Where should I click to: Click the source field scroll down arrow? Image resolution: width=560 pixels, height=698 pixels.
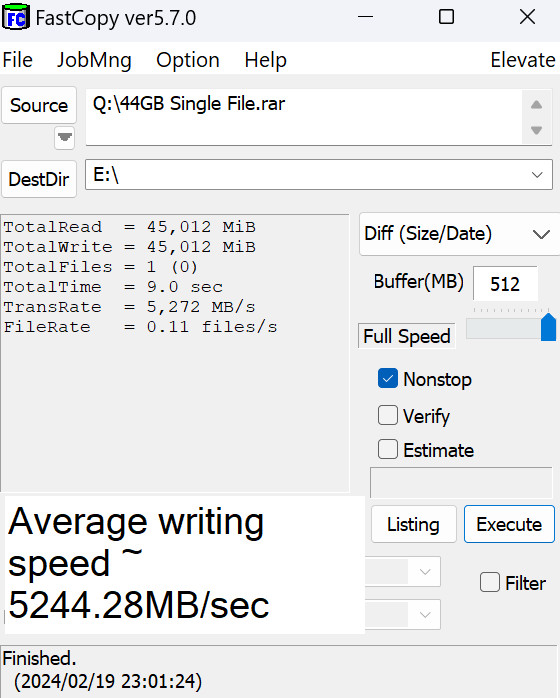click(536, 130)
